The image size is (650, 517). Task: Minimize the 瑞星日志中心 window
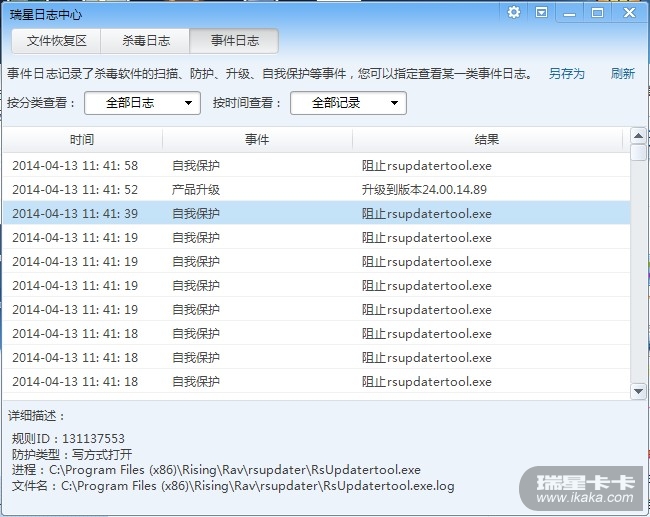pyautogui.click(x=569, y=13)
